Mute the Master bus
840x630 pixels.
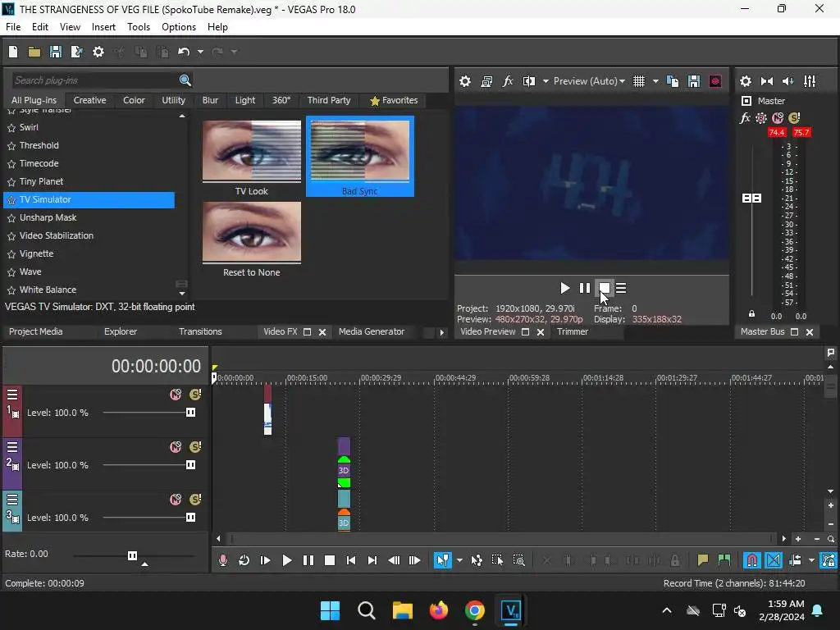[778, 118]
